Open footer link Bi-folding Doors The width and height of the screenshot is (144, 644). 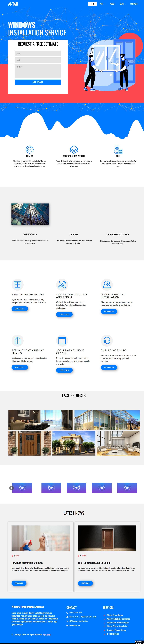(113, 634)
